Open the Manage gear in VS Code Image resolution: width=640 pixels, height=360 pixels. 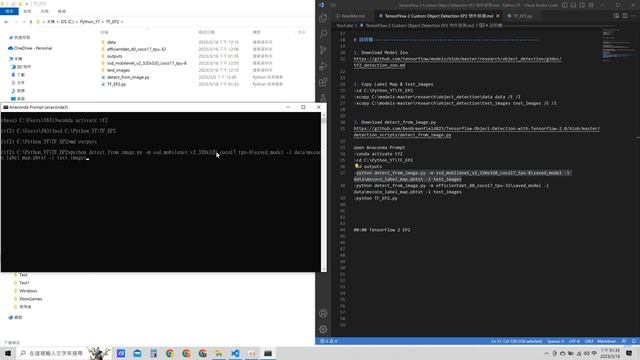[323, 329]
